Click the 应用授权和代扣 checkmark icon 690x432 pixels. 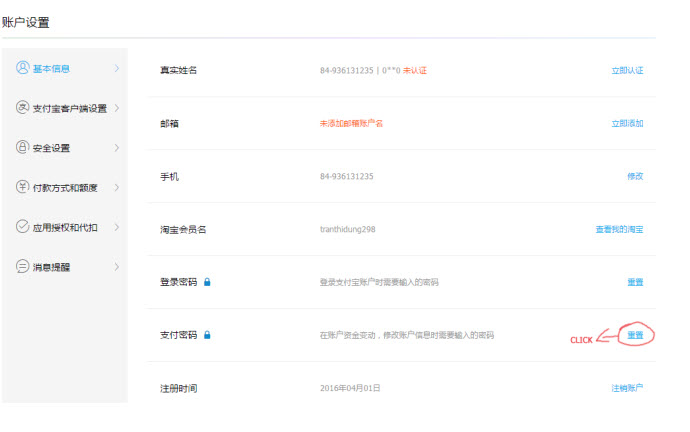(x=23, y=227)
